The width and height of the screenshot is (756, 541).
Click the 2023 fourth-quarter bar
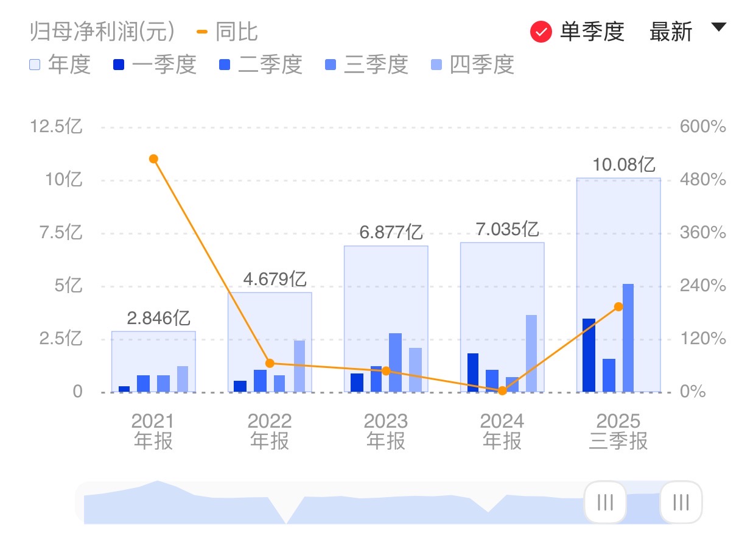[415, 370]
